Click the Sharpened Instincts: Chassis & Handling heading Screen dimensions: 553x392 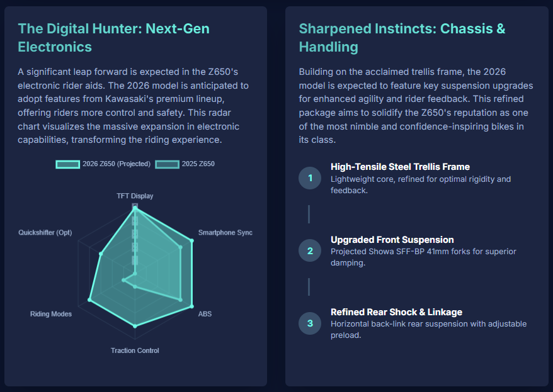402,38
